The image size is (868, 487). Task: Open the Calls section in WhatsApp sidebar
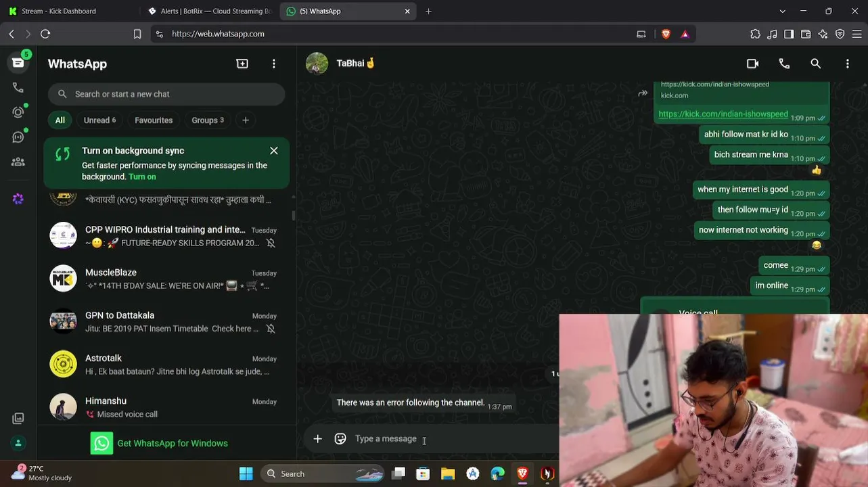(18, 88)
